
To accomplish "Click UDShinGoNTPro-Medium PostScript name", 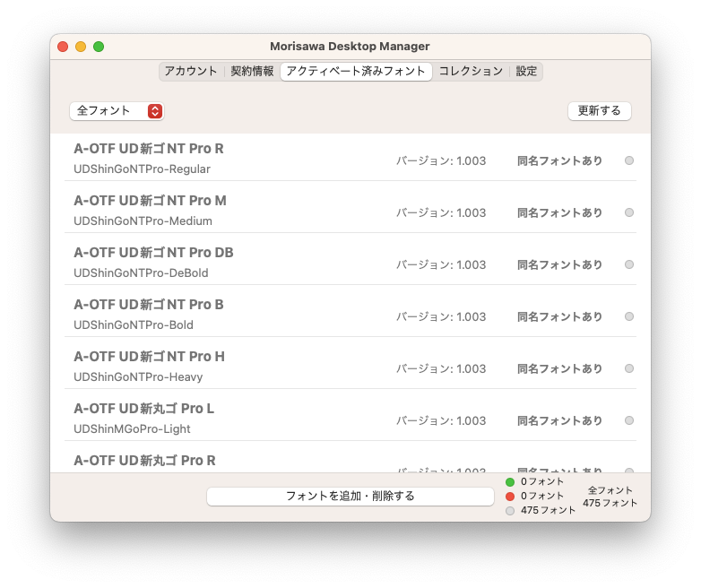I will (x=143, y=220).
